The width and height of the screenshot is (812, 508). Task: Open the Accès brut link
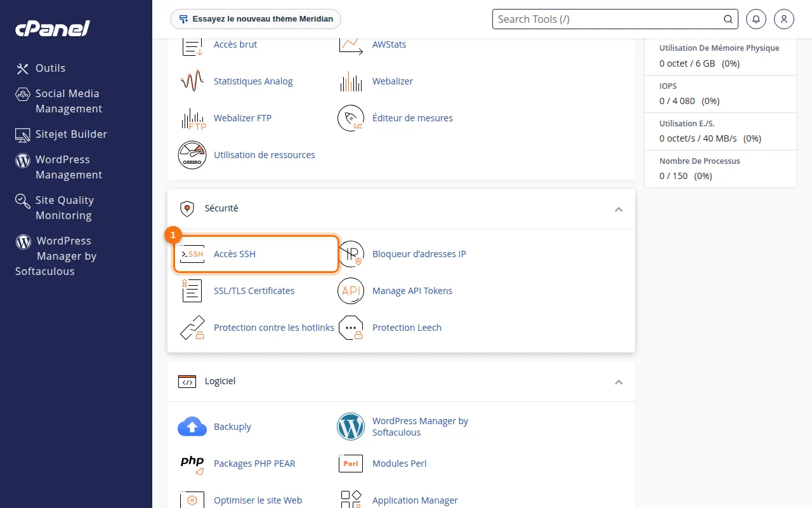(x=235, y=44)
